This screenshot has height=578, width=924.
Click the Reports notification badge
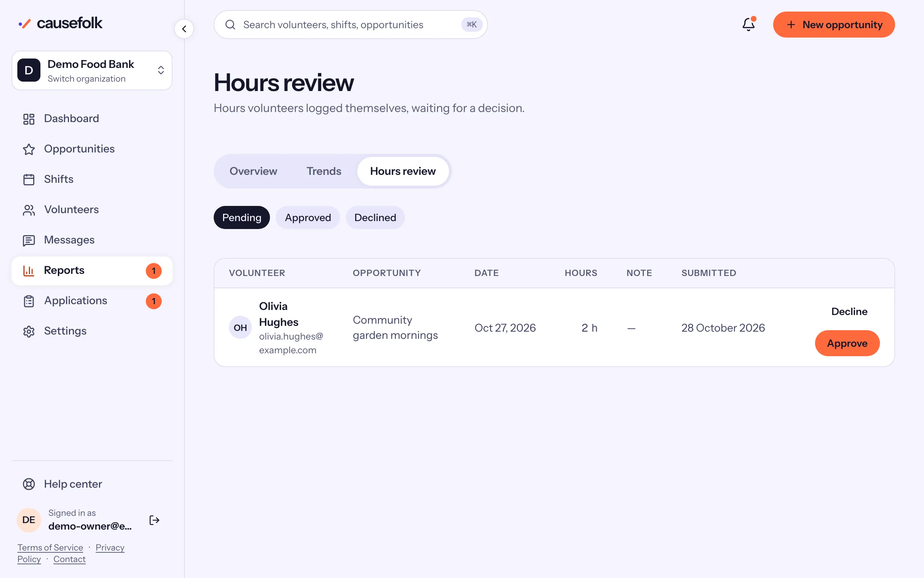tap(153, 271)
